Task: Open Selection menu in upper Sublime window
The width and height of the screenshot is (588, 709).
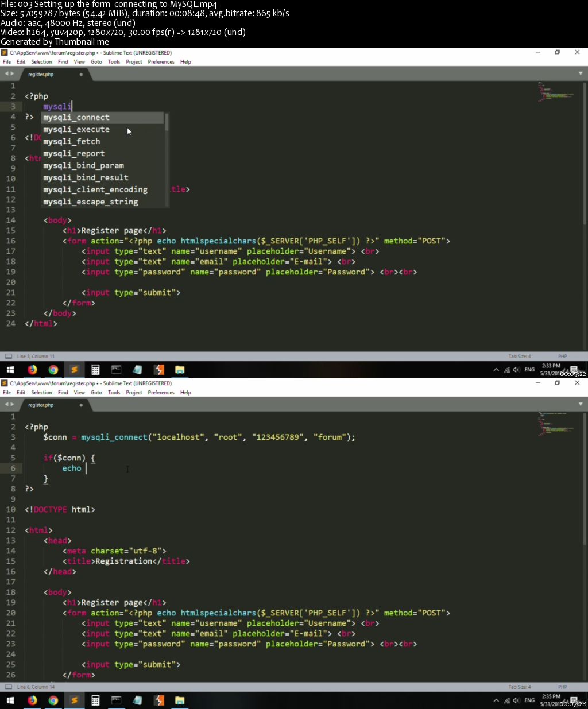Action: 41,62
